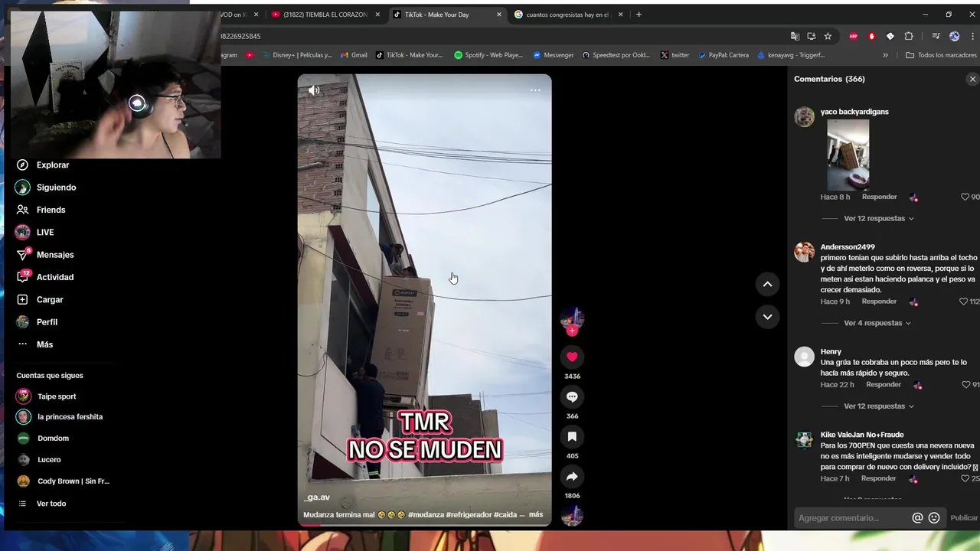Open Andersson2499 profile avatar
This screenshot has height=551, width=980.
(804, 252)
